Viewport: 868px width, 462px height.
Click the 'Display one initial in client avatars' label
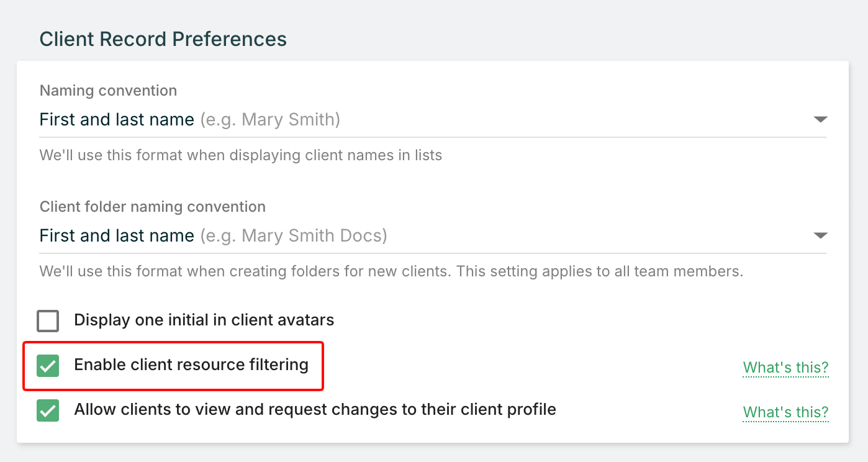[204, 320]
